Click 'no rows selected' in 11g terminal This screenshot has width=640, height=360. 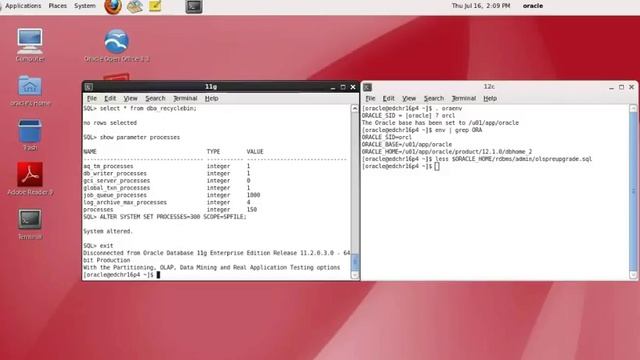tap(110, 123)
